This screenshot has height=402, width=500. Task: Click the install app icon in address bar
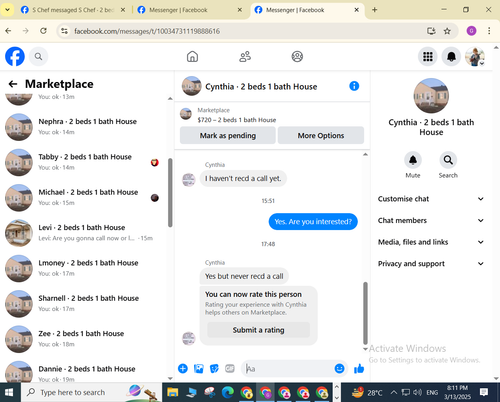point(431,31)
